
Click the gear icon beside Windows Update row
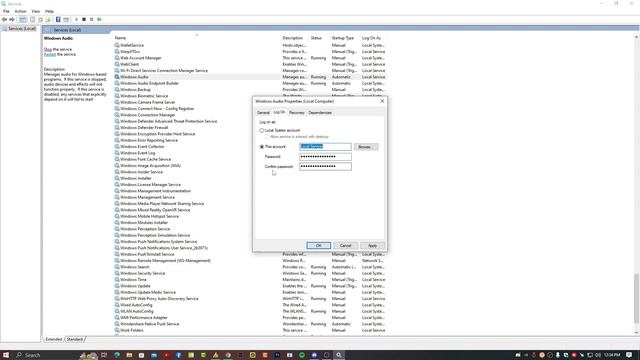tap(117, 286)
